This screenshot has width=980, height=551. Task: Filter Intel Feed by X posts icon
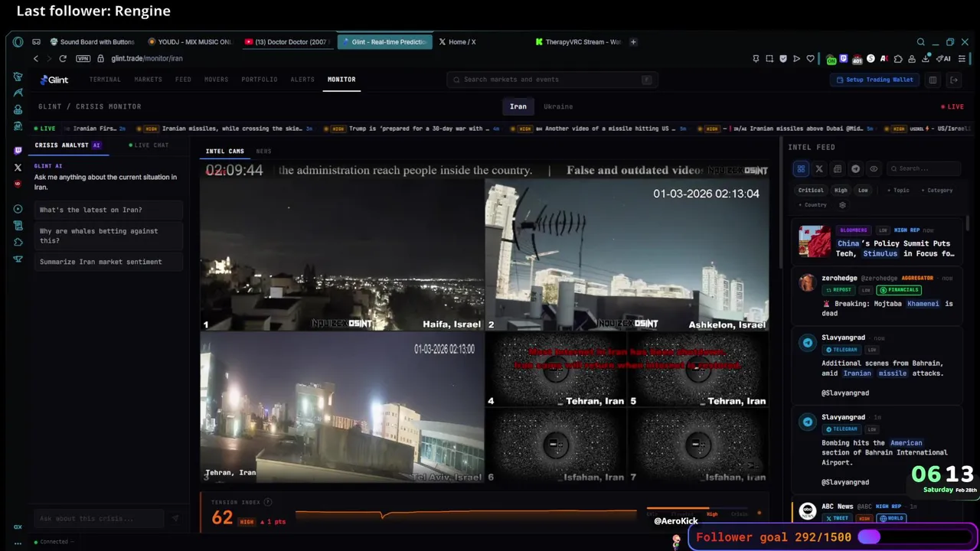(x=819, y=168)
